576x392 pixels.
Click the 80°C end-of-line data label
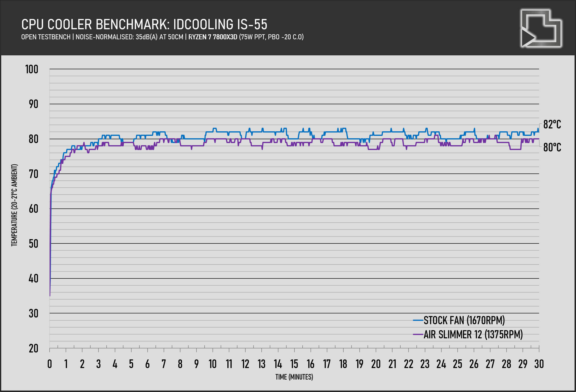pos(552,147)
